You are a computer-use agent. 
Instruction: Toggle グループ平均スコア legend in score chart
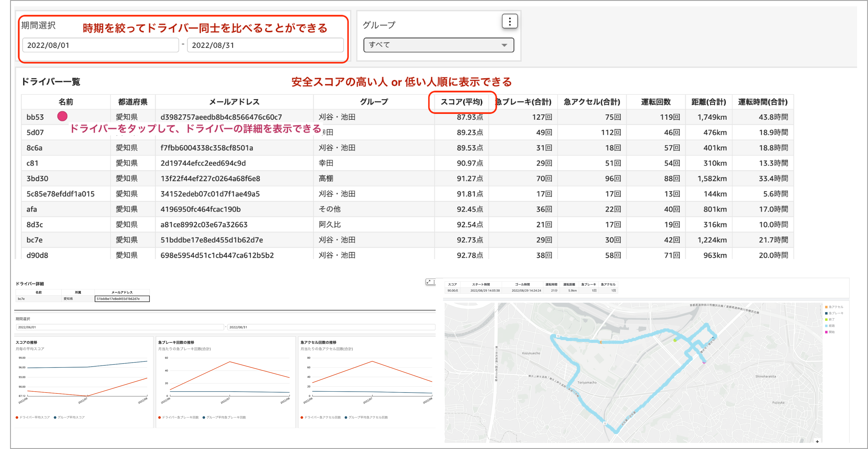coord(69,417)
